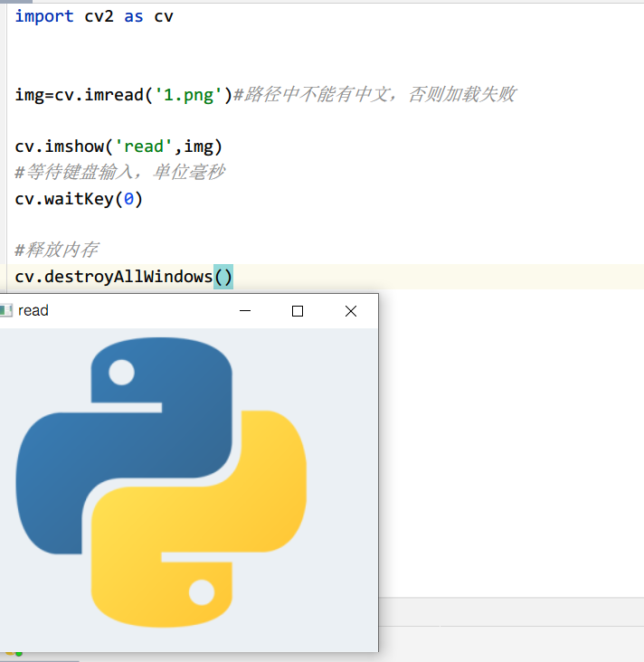This screenshot has width=644, height=662.
Task: Click the highlighted parentheses after destroyAllWindows
Action: point(223,277)
